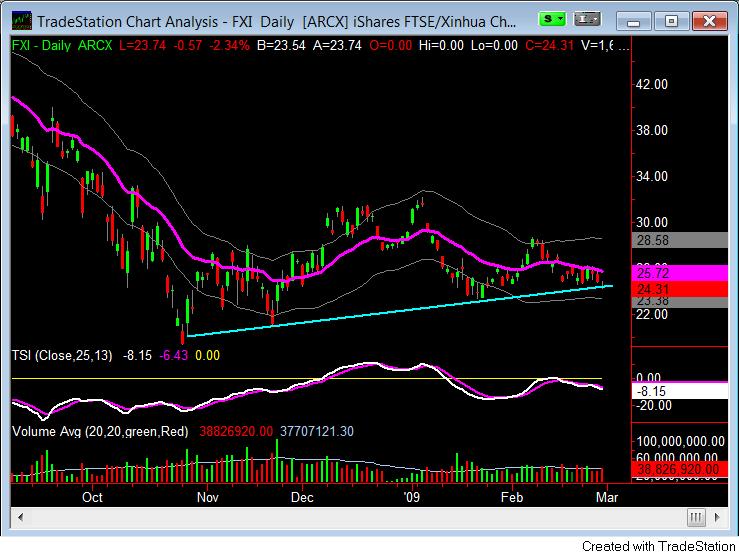739x554 pixels.
Task: Click the L=23.74 last price value
Action: click(x=142, y=46)
